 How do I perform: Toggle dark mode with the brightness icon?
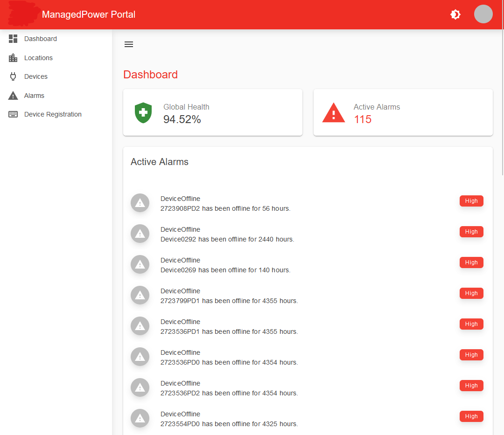click(x=455, y=14)
